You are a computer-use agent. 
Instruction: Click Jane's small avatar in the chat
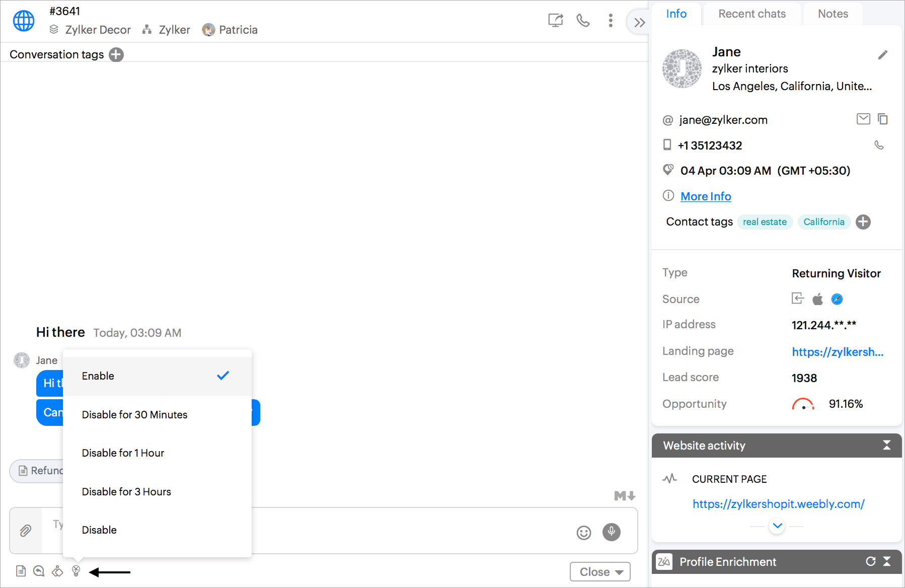pyautogui.click(x=22, y=360)
